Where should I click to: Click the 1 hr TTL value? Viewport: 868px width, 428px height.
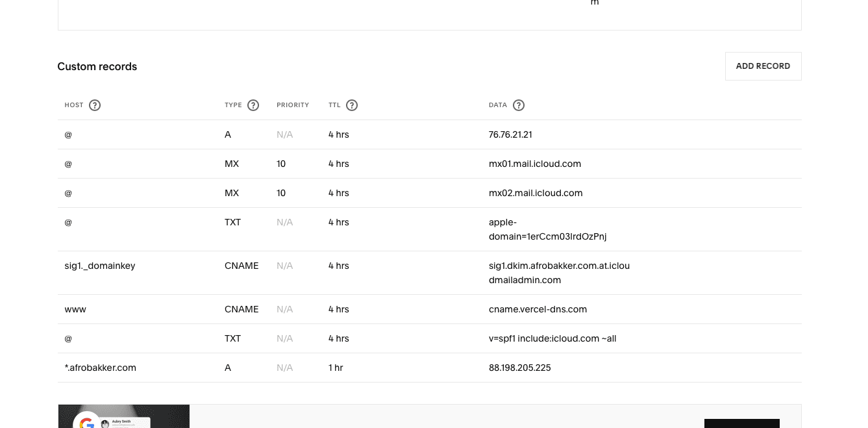pyautogui.click(x=336, y=368)
